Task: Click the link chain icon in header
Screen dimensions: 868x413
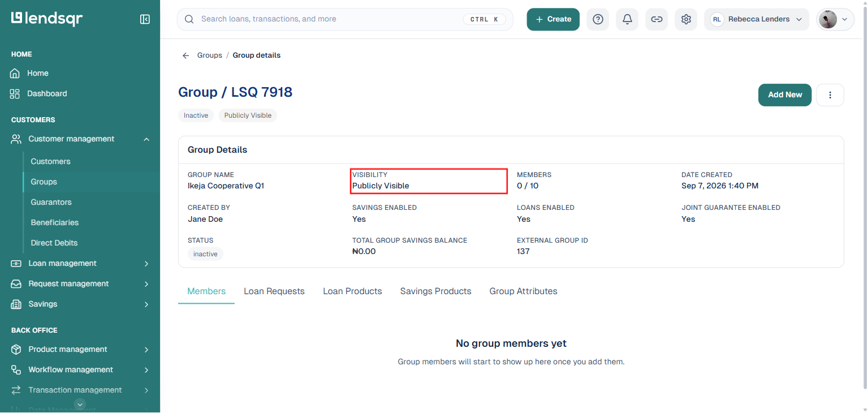Action: [657, 19]
